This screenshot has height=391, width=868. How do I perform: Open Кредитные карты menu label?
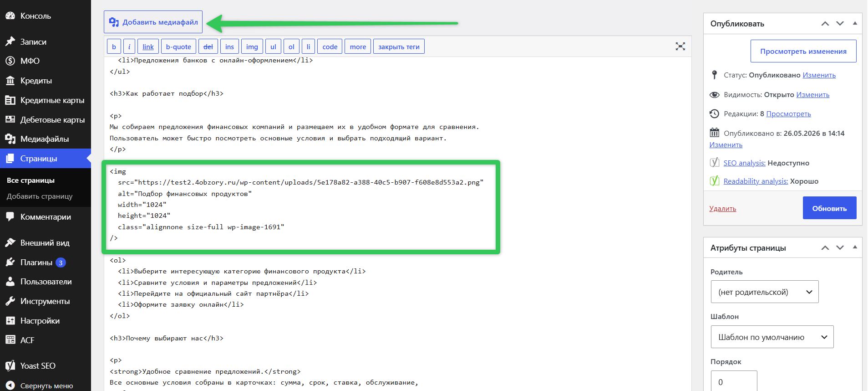52,100
